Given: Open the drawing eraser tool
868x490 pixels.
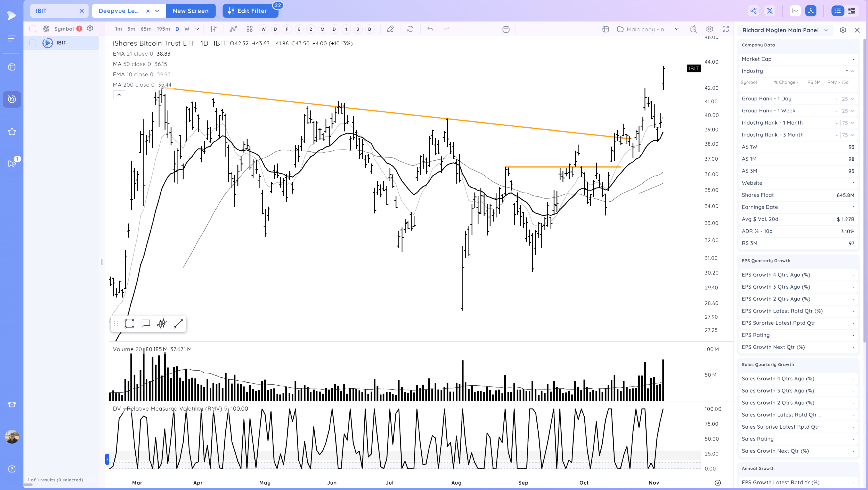Looking at the screenshot, I should pos(390,29).
